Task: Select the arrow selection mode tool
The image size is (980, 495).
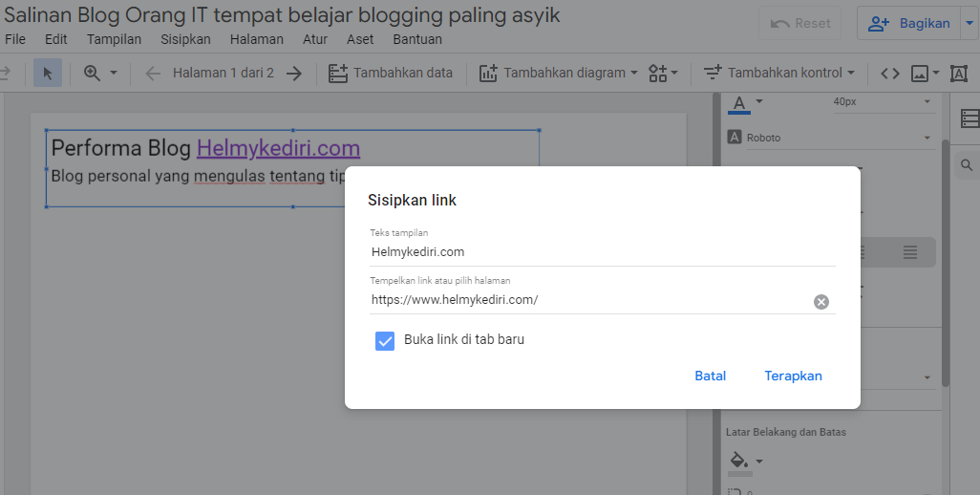Action: point(48,74)
